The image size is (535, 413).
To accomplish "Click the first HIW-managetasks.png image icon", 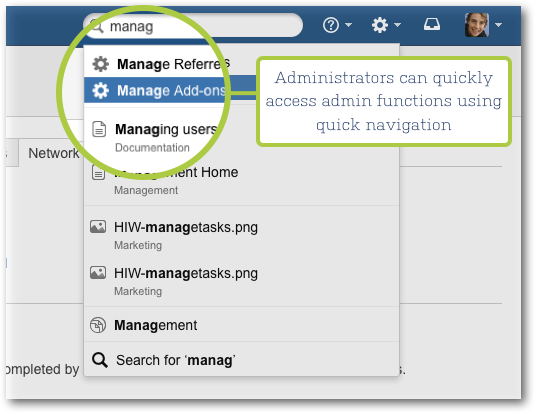I will tap(98, 227).
